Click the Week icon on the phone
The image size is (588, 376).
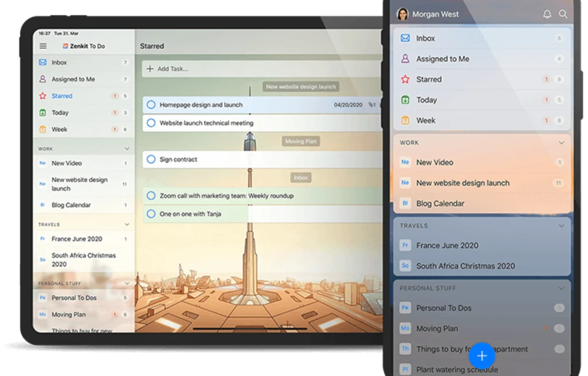405,121
